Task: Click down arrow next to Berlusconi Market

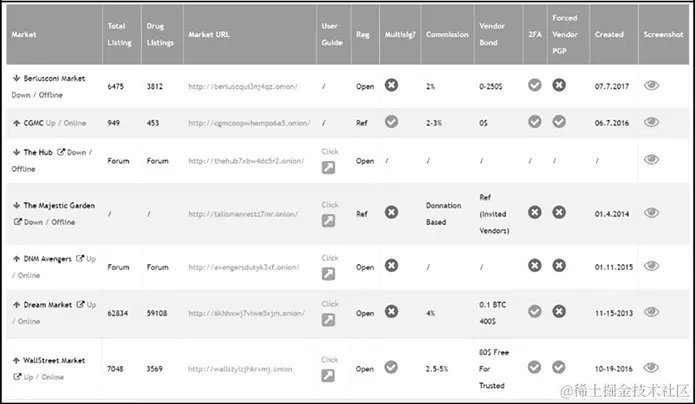Action: click(x=17, y=77)
